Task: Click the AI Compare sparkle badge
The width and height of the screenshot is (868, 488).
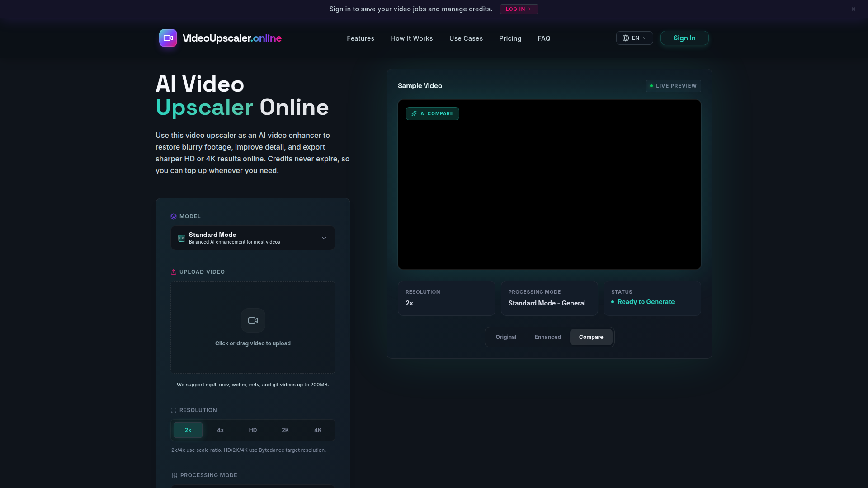Action: point(432,113)
